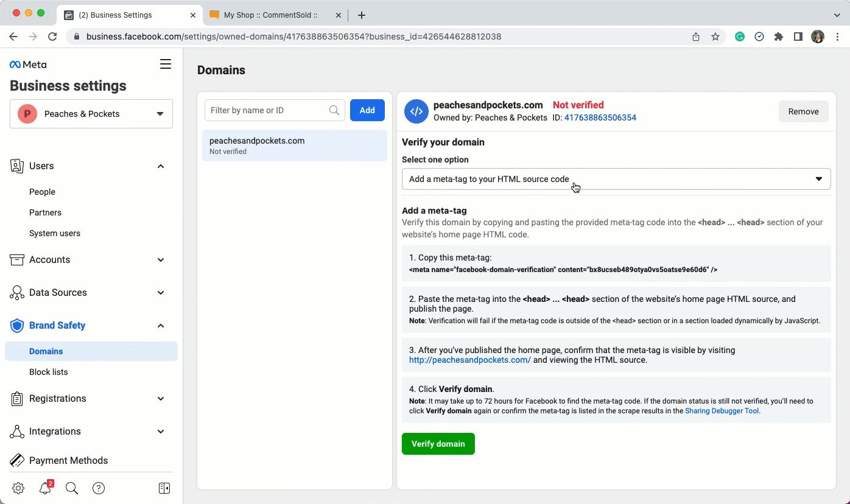
Task: Toggle the sidebar collapse panel icon
Action: (x=164, y=488)
